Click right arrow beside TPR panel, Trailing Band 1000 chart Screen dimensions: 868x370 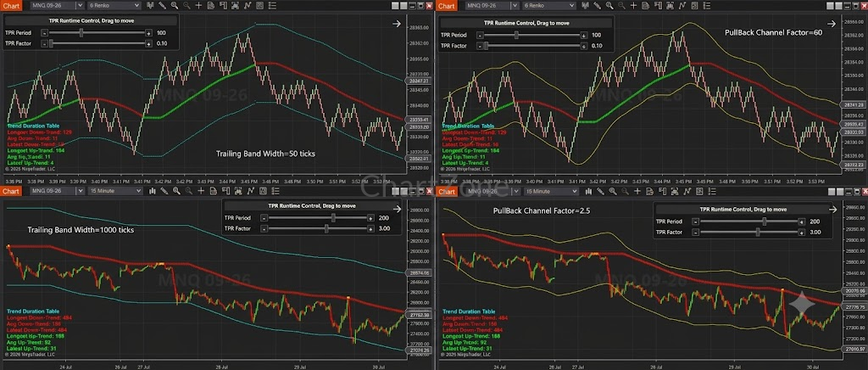(397, 209)
